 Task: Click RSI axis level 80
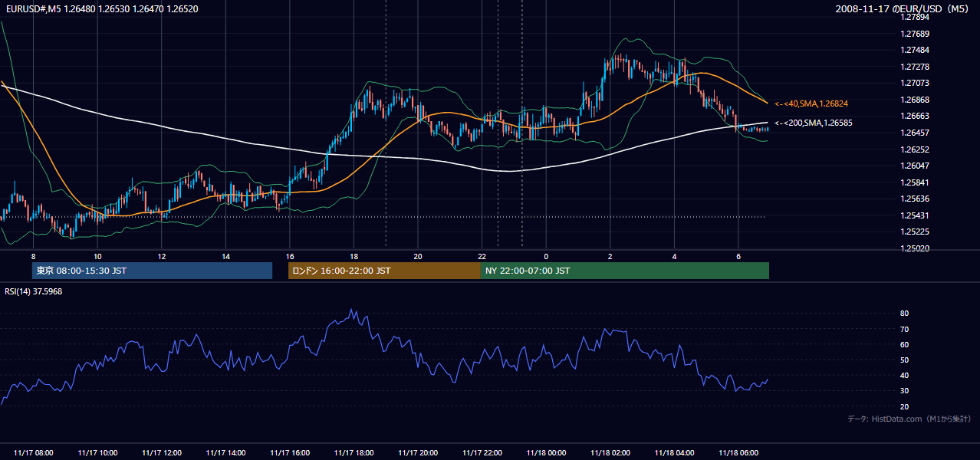905,314
